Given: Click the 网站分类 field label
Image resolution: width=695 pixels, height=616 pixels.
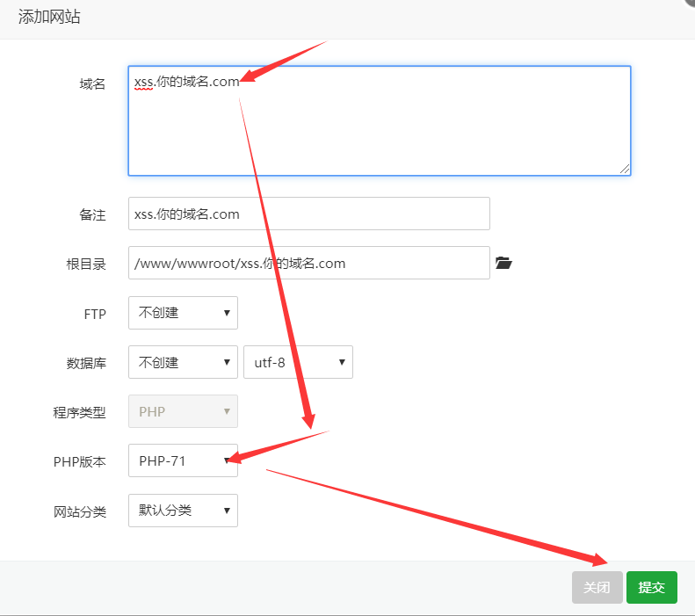Looking at the screenshot, I should click(80, 511).
